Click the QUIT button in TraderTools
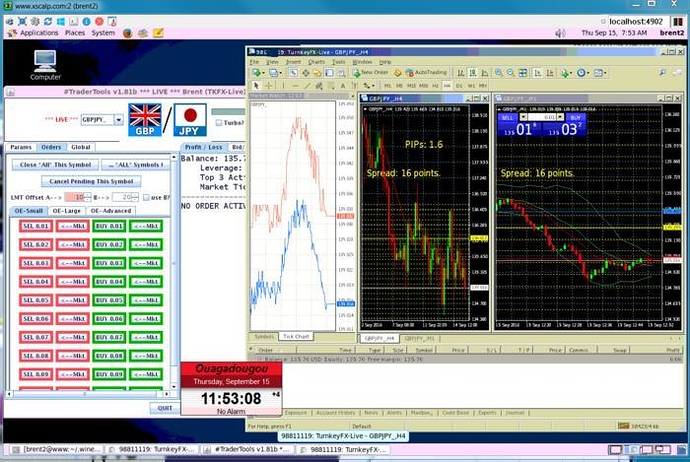Viewport: 690px width, 462px height. click(x=165, y=408)
